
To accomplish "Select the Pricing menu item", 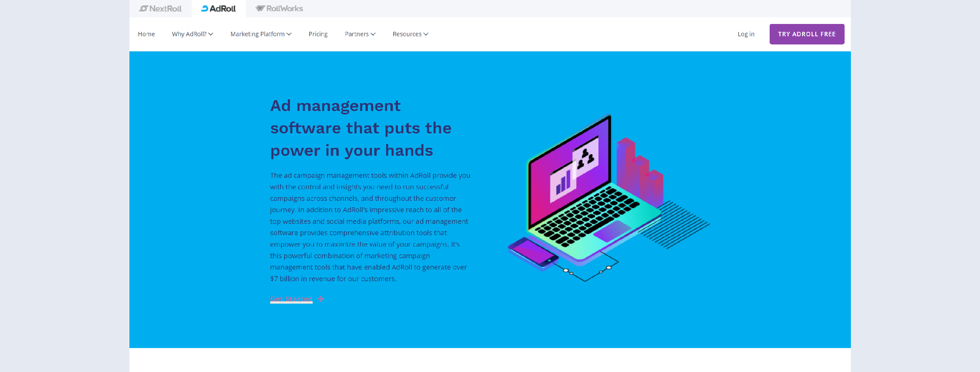I will (x=318, y=34).
